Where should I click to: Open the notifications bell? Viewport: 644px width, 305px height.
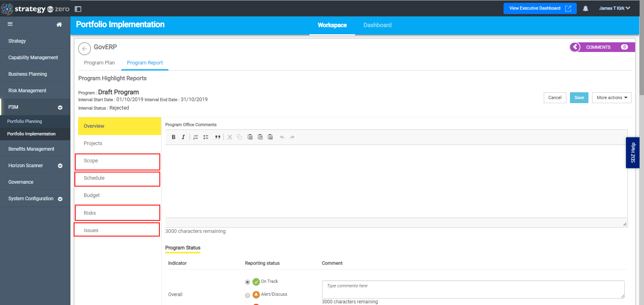click(x=586, y=8)
